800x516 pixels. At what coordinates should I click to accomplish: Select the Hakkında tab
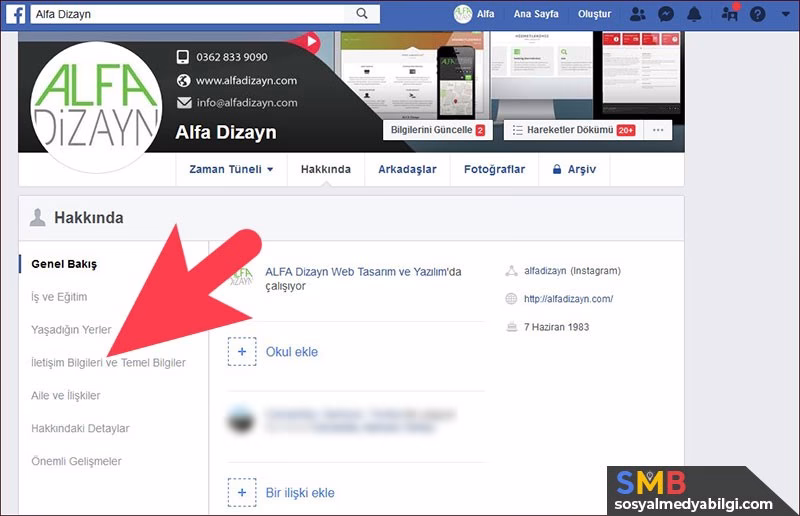coord(326,169)
